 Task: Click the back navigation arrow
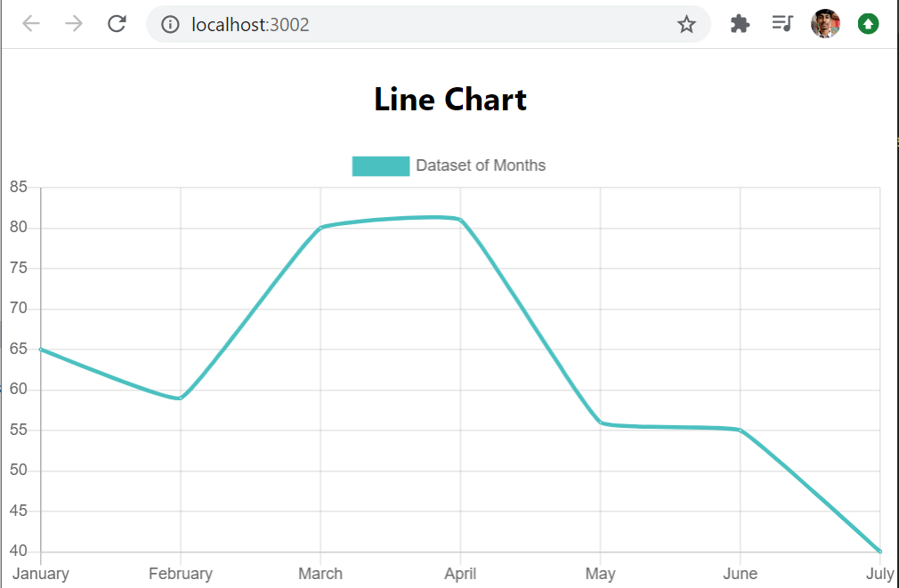pyautogui.click(x=30, y=24)
